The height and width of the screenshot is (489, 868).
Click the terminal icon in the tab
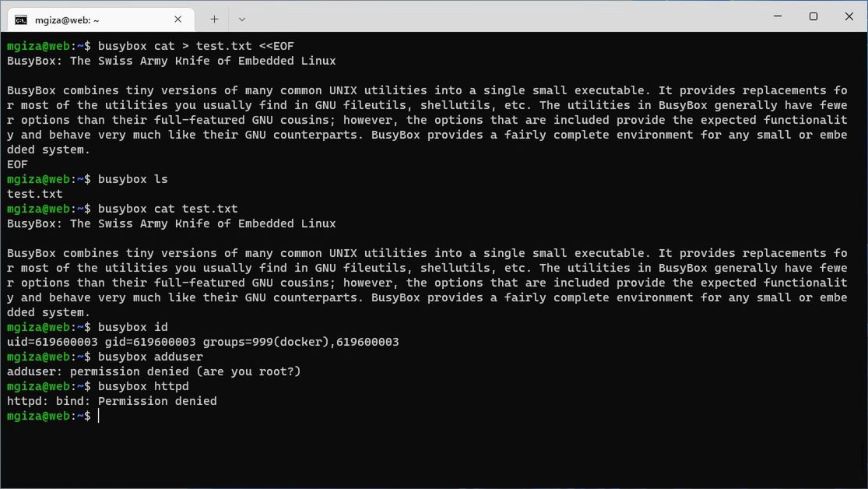21,19
